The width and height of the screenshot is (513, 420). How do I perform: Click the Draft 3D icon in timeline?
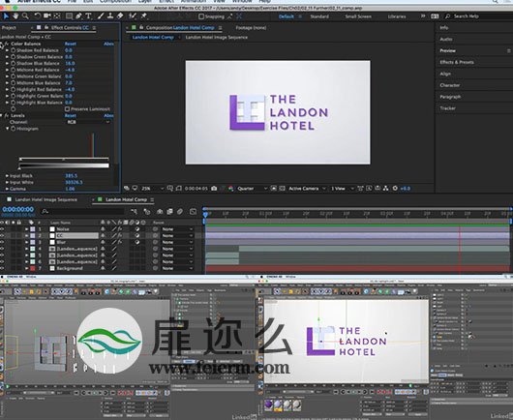147,212
